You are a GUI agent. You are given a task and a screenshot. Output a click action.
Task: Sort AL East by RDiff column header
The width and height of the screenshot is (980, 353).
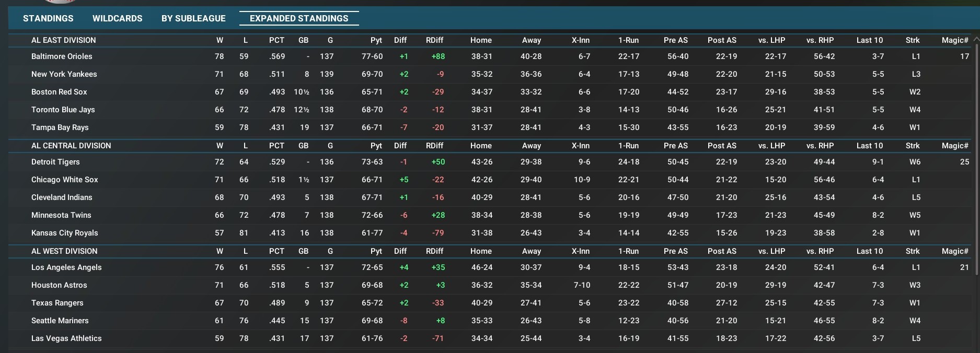434,40
